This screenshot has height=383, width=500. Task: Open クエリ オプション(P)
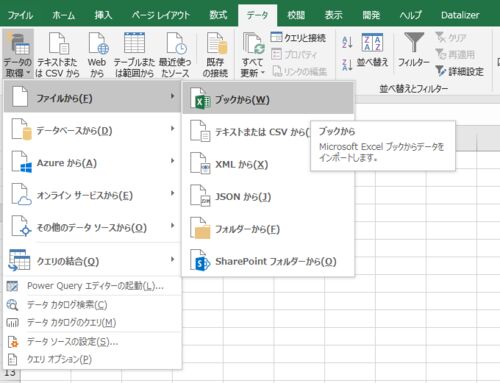(92, 359)
